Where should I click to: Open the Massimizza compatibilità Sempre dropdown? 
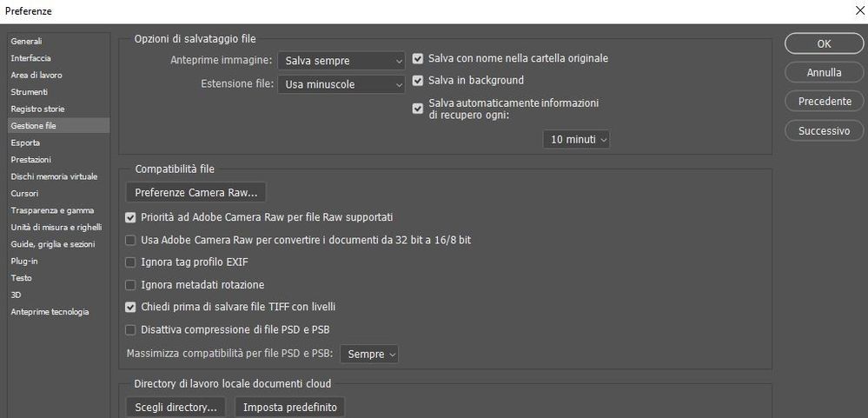pos(369,354)
